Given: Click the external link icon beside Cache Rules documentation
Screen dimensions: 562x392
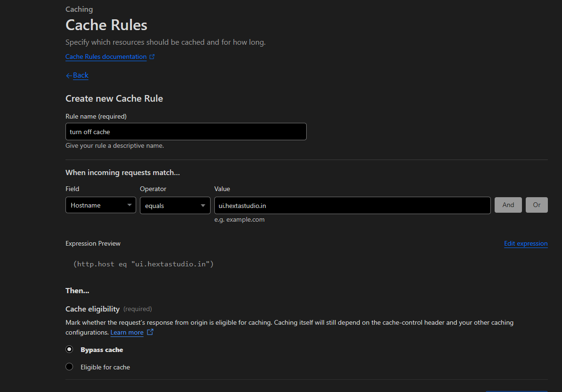Looking at the screenshot, I should pos(152,56).
